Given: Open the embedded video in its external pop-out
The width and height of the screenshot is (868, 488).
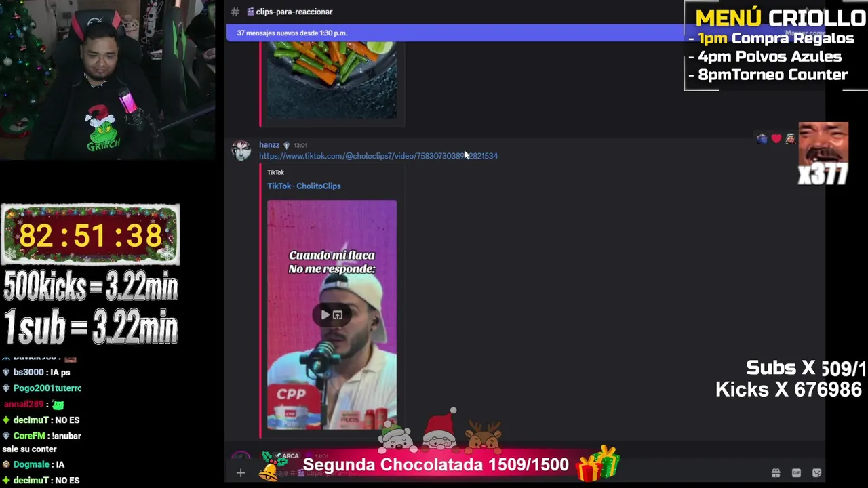Looking at the screenshot, I should pyautogui.click(x=338, y=314).
